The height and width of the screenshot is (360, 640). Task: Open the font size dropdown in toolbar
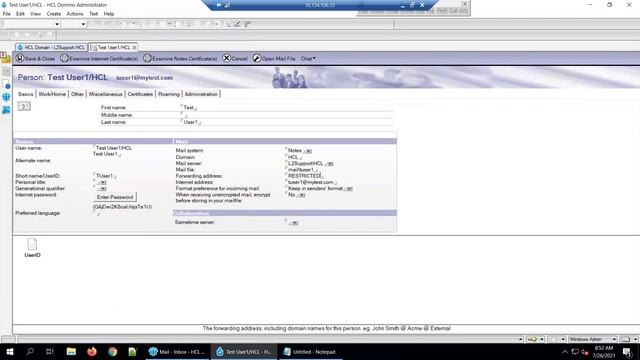click(83, 24)
